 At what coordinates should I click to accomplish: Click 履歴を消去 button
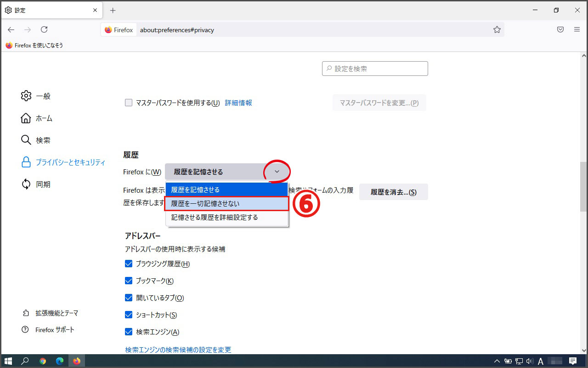coord(394,192)
